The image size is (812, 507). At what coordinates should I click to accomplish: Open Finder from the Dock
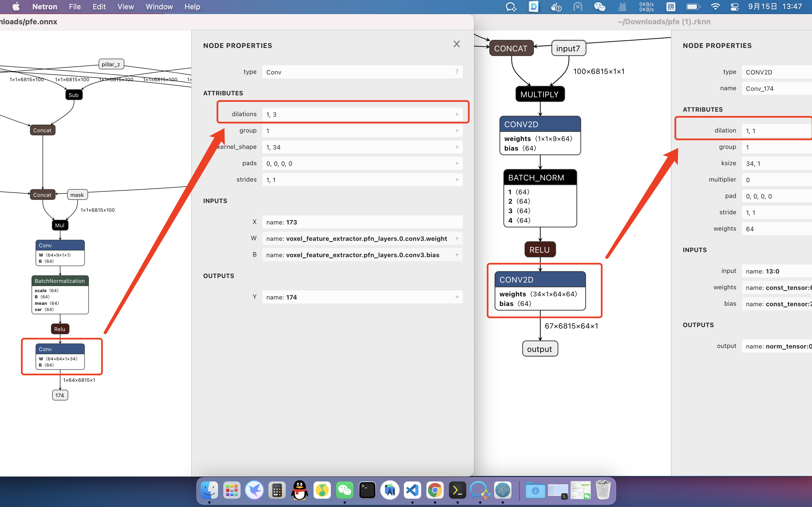pyautogui.click(x=209, y=490)
